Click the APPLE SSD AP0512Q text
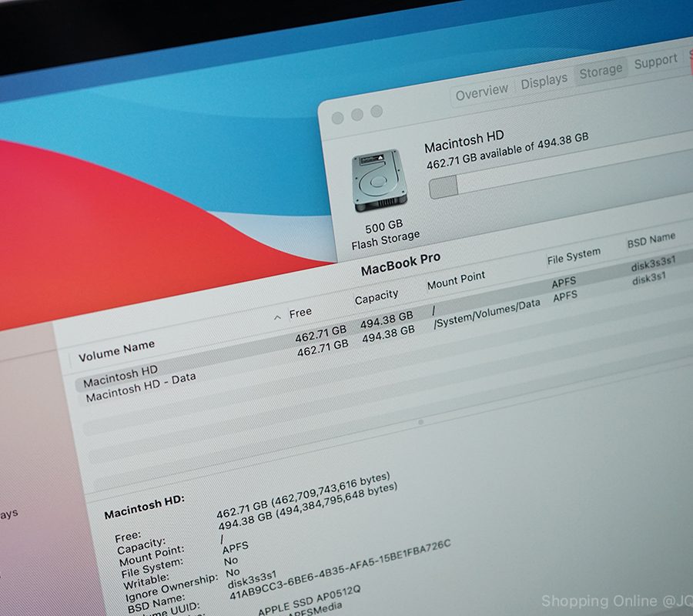Screen dimensions: 693x616 pyautogui.click(x=309, y=599)
